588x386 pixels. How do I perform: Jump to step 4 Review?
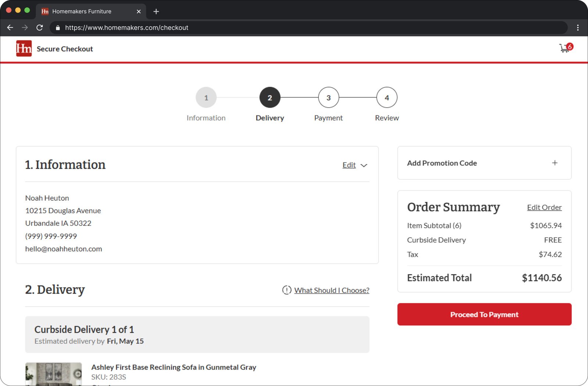click(387, 98)
